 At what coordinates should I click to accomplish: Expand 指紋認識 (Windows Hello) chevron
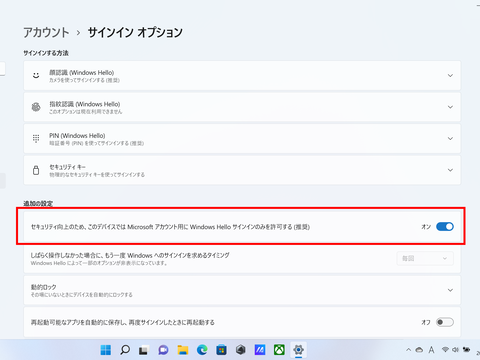450,107
